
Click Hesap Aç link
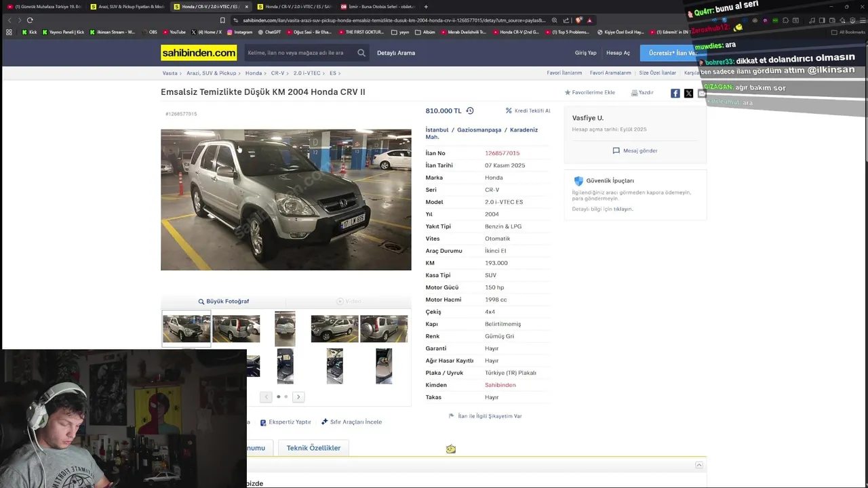click(x=618, y=53)
